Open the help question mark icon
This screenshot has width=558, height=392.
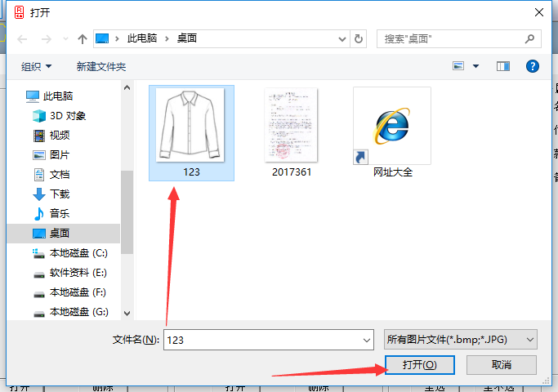(533, 66)
